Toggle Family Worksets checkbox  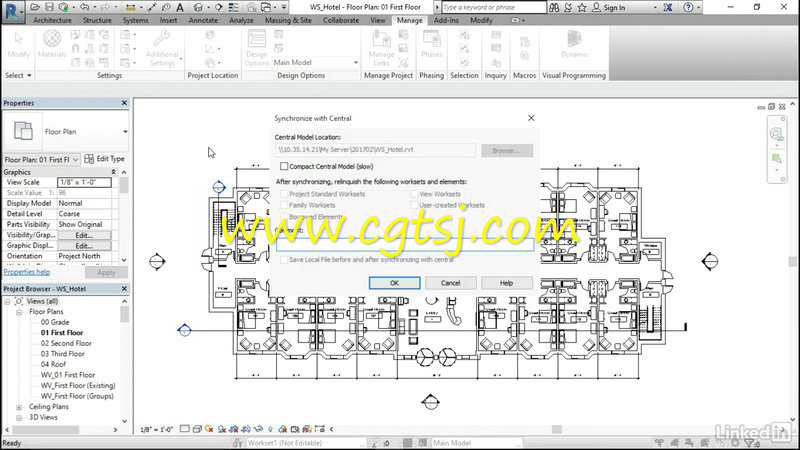tap(284, 205)
